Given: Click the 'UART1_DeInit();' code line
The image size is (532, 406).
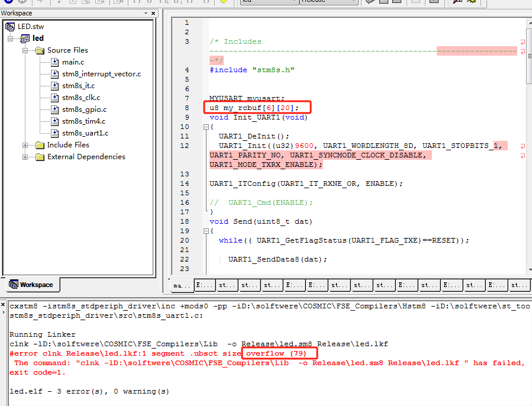Looking at the screenshot, I should tap(254, 137).
